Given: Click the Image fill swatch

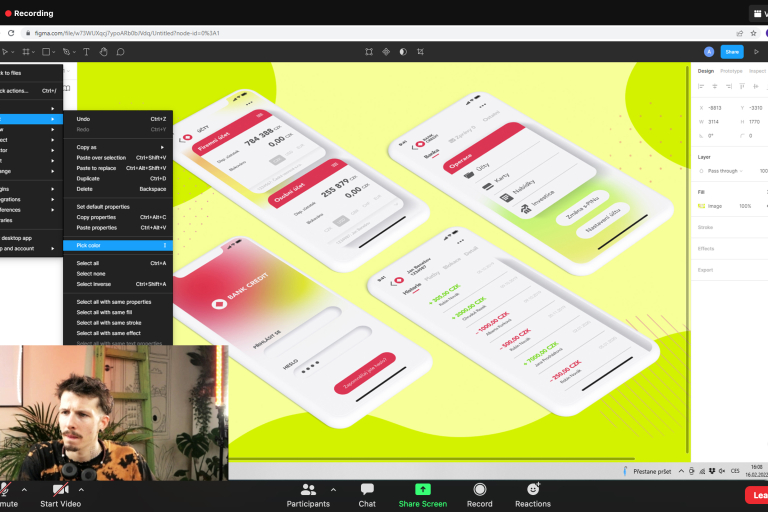Looking at the screenshot, I should [x=702, y=205].
